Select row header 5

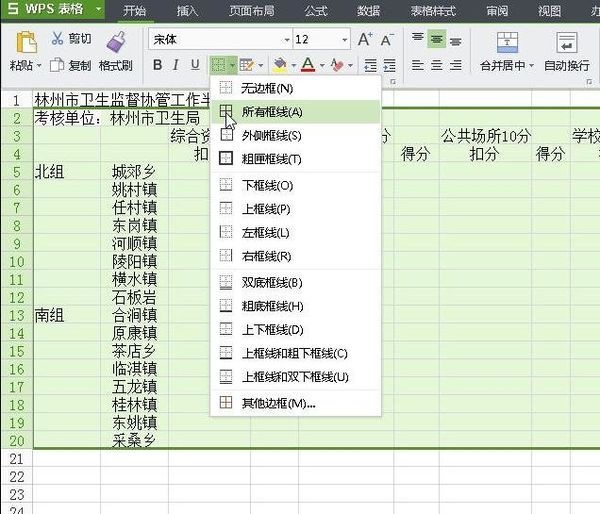tap(17, 172)
